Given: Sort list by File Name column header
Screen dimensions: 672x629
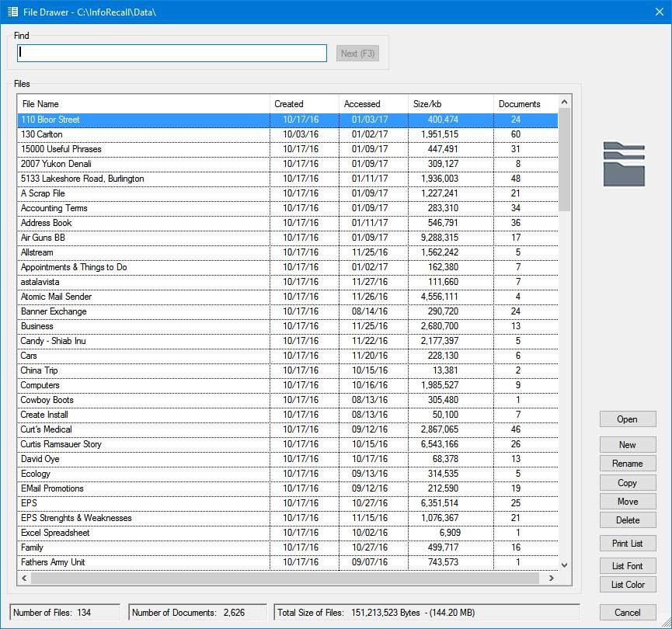Looking at the screenshot, I should pos(144,104).
